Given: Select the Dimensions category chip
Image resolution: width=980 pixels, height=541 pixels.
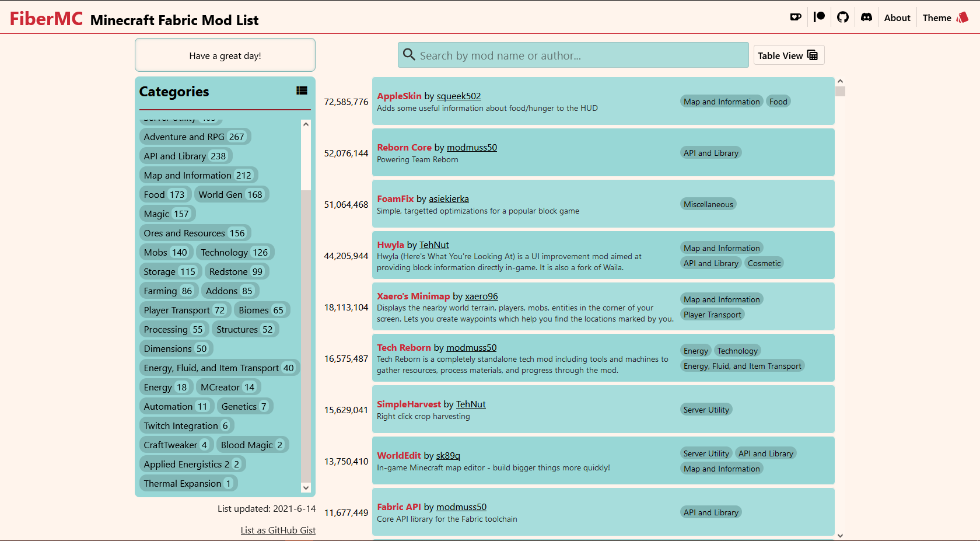Looking at the screenshot, I should (176, 348).
